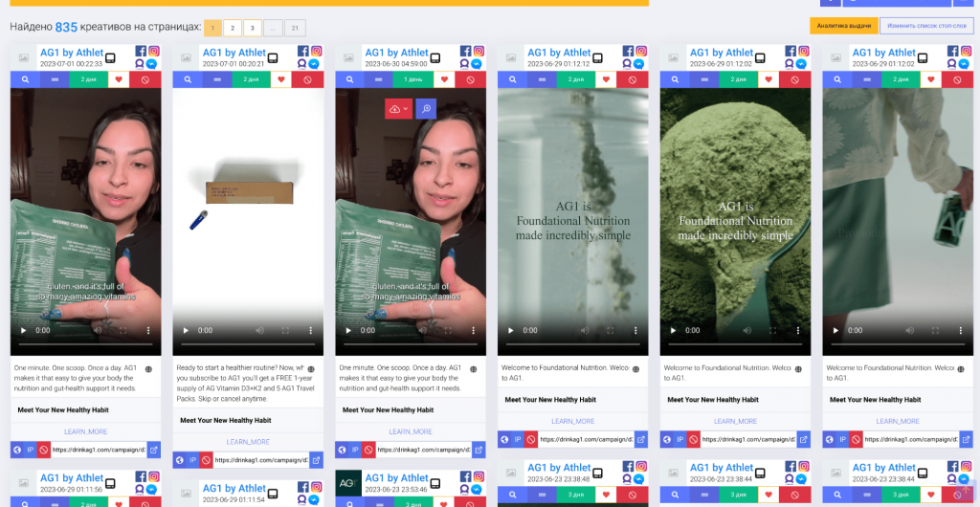Open 'Аналитика выдачи' yellow button
The width and height of the screenshot is (980, 507).
(x=844, y=26)
